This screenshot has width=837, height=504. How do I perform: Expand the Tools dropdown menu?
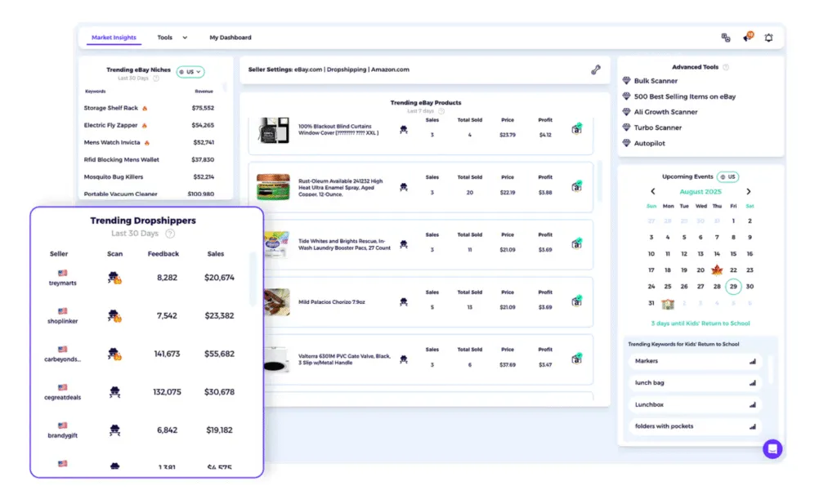pos(172,38)
